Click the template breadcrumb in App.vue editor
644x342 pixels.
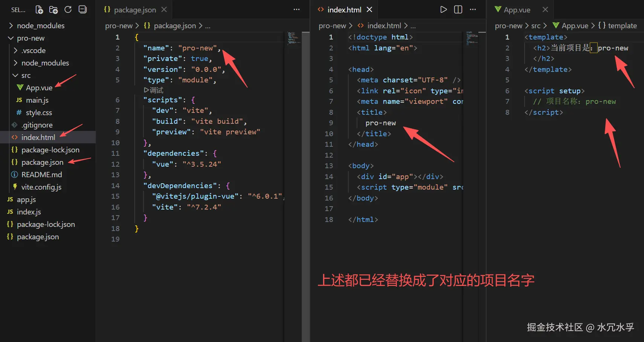[x=618, y=26]
